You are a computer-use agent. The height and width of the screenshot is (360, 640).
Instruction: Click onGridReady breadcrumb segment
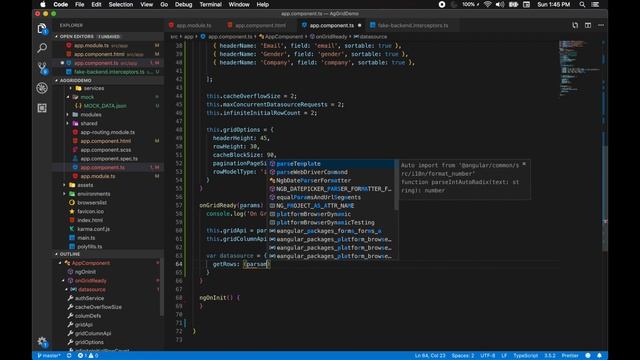328,37
